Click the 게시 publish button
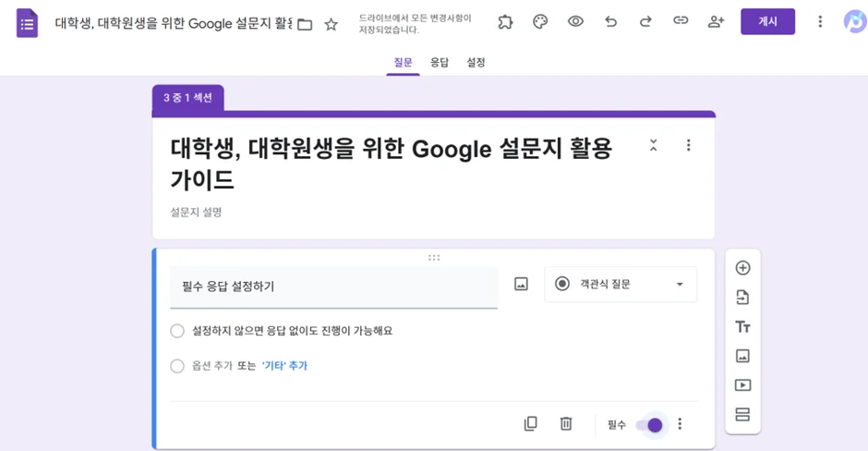The image size is (868, 451). tap(767, 21)
